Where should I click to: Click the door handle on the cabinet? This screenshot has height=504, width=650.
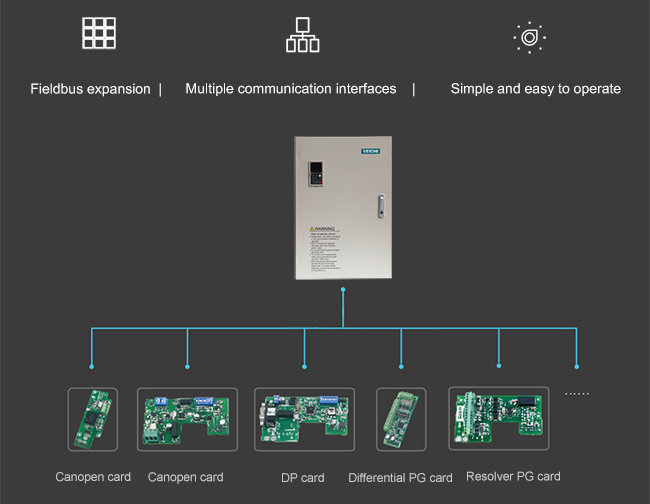click(x=379, y=206)
